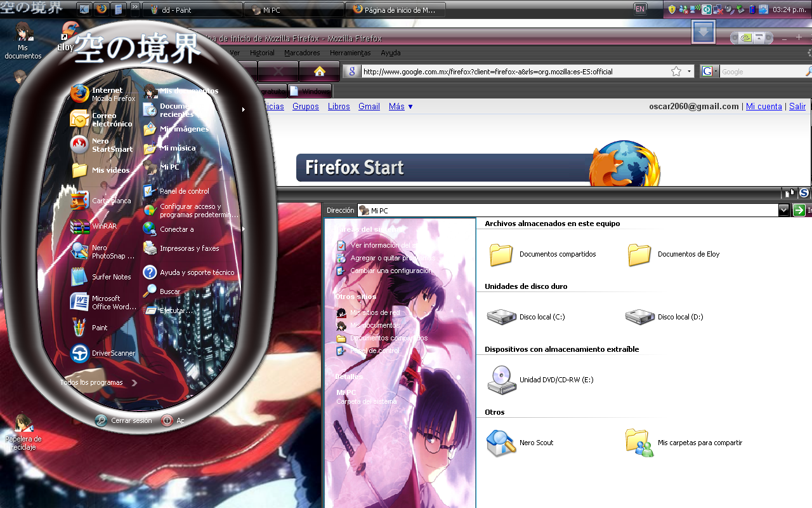The width and height of the screenshot is (812, 508).
Task: Open the Firefox URL history dropdown
Action: 690,72
